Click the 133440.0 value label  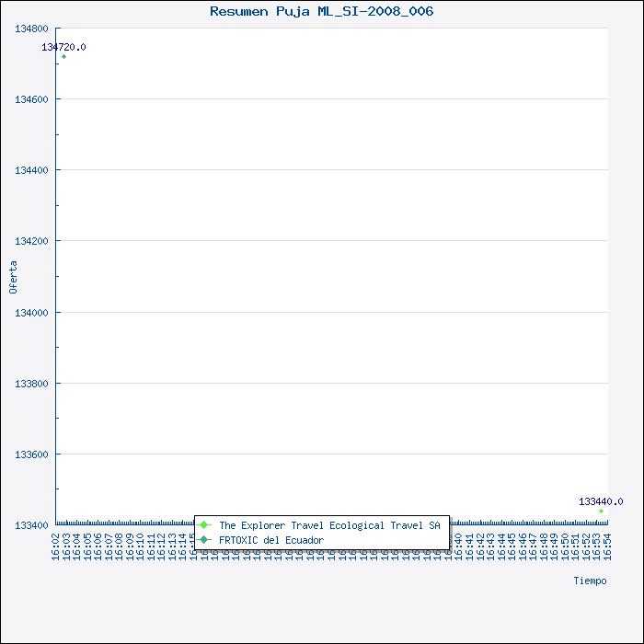pyautogui.click(x=601, y=501)
